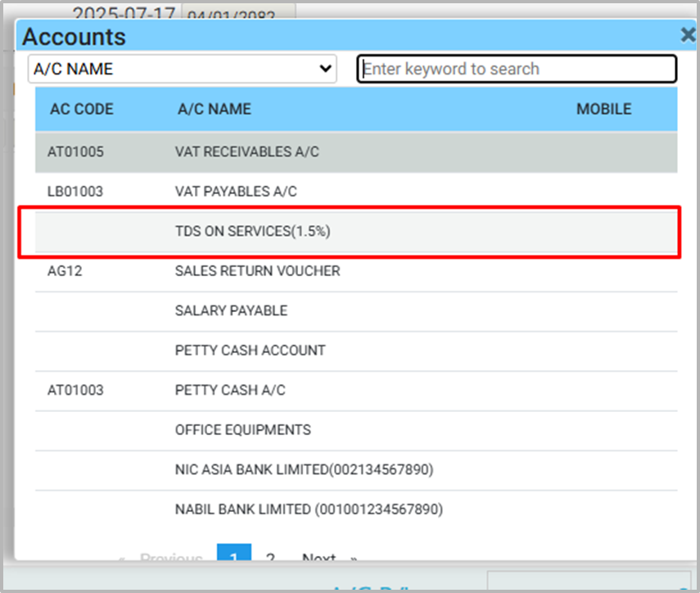Click the AC CODE column header

(x=82, y=109)
